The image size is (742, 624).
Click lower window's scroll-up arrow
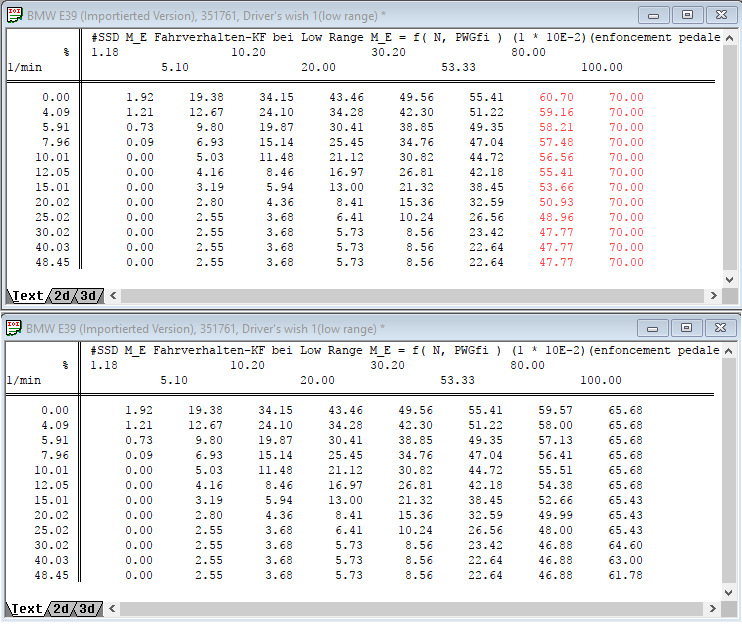pyautogui.click(x=729, y=351)
